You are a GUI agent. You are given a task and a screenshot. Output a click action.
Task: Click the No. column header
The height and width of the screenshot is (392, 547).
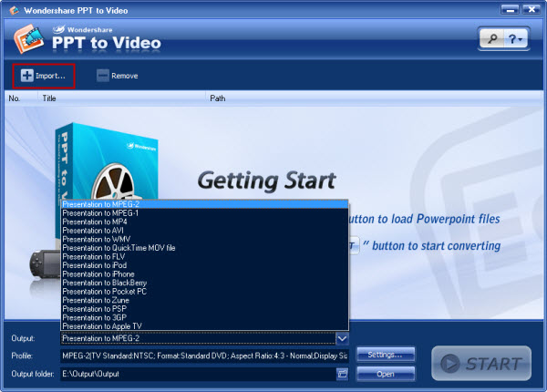pyautogui.click(x=21, y=98)
